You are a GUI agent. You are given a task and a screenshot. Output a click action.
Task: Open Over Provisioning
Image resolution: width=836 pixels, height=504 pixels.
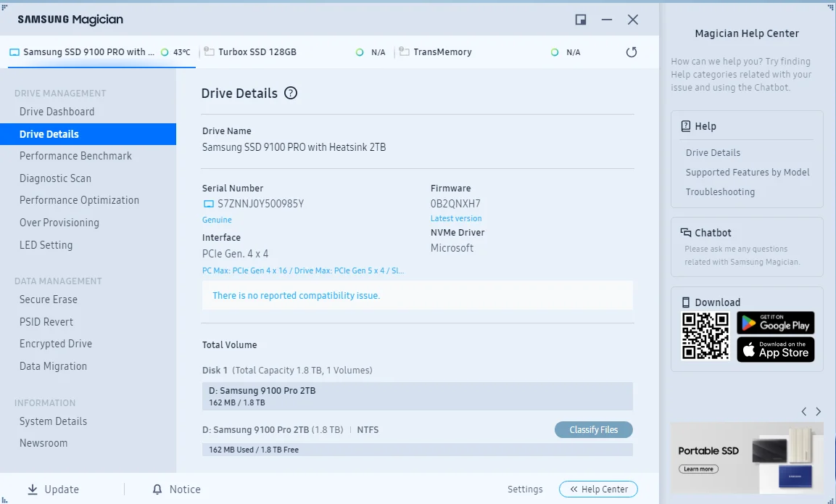59,223
